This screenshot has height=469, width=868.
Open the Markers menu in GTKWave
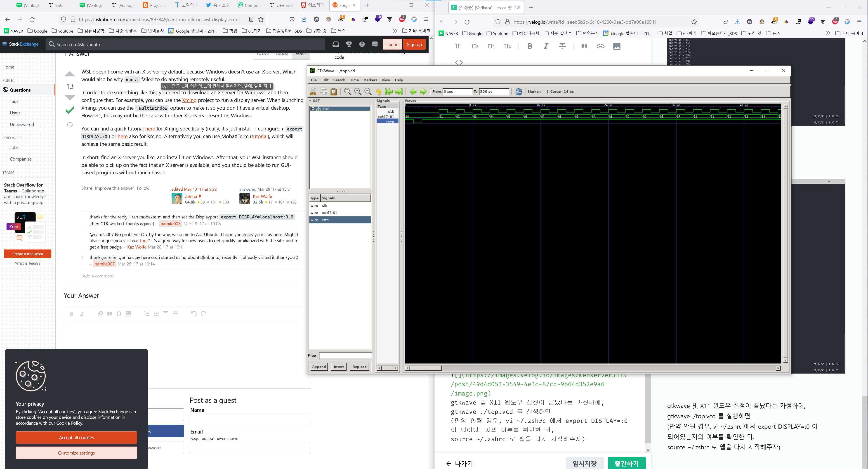[x=370, y=80]
